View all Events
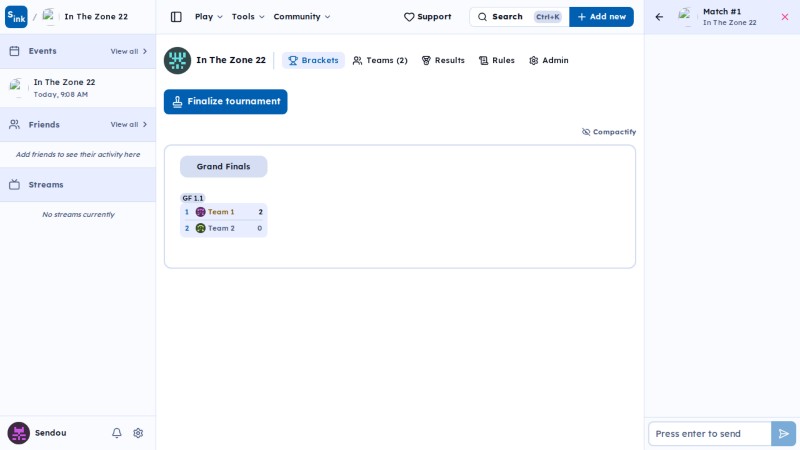The height and width of the screenshot is (450, 800). point(129,51)
